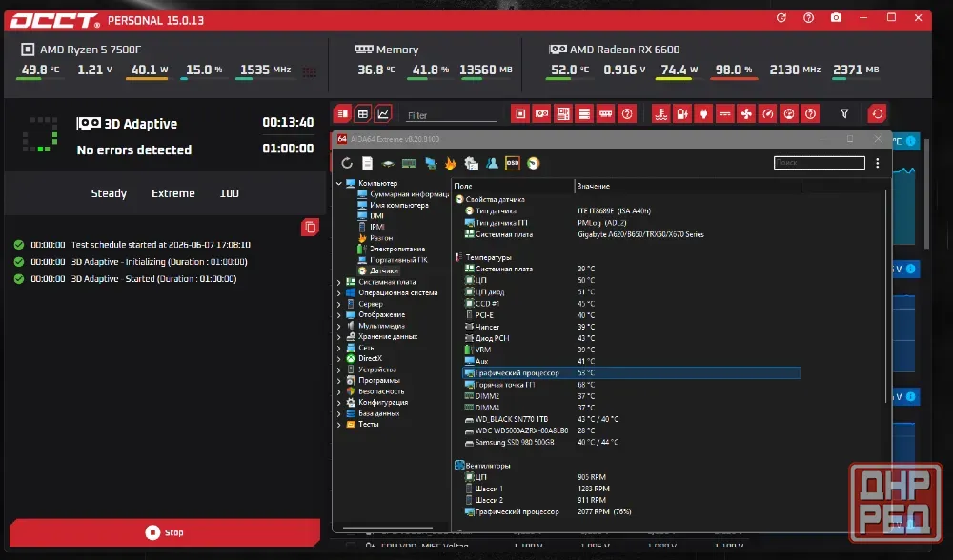The height and width of the screenshot is (560, 953).
Task: Toggle temperature readings filter icon
Action: pos(660,113)
